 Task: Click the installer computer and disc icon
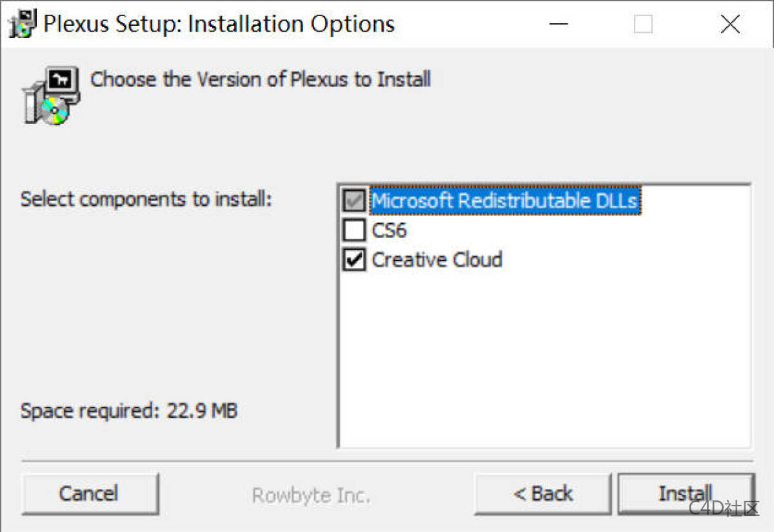[52, 95]
